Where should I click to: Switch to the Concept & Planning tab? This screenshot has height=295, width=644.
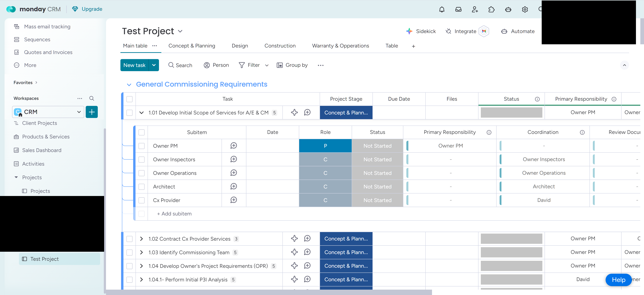click(x=192, y=46)
